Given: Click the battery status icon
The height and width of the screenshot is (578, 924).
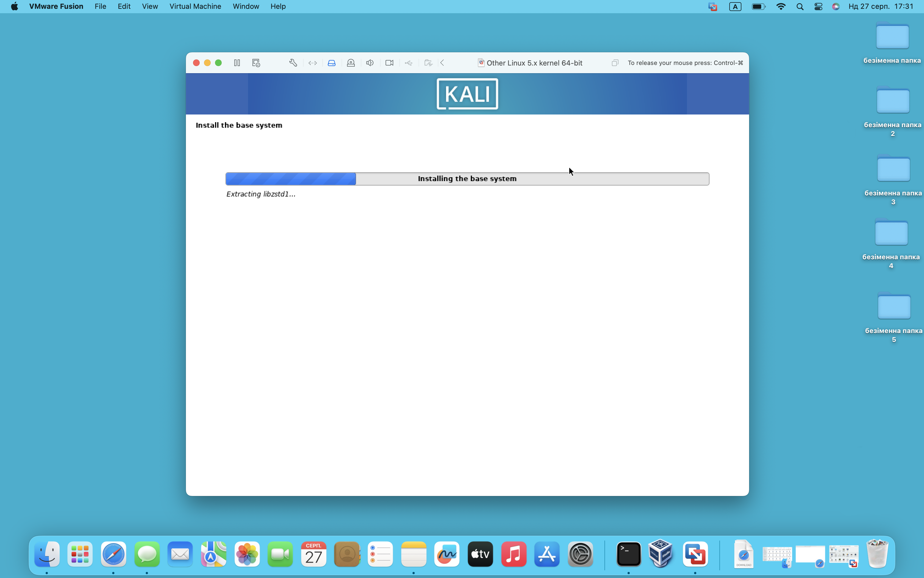Looking at the screenshot, I should [759, 7].
